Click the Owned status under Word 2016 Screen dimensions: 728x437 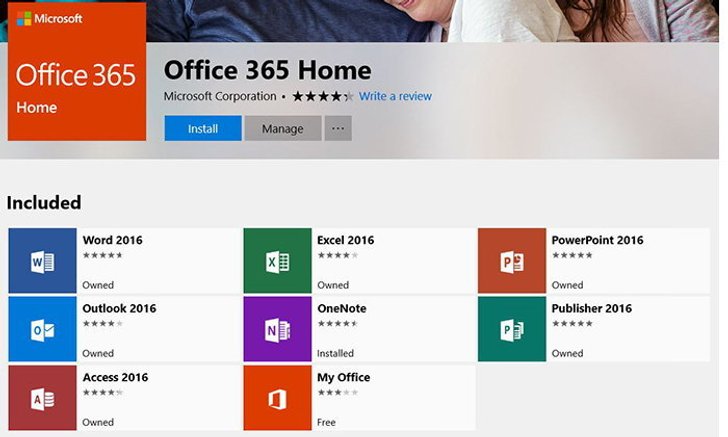click(x=98, y=285)
